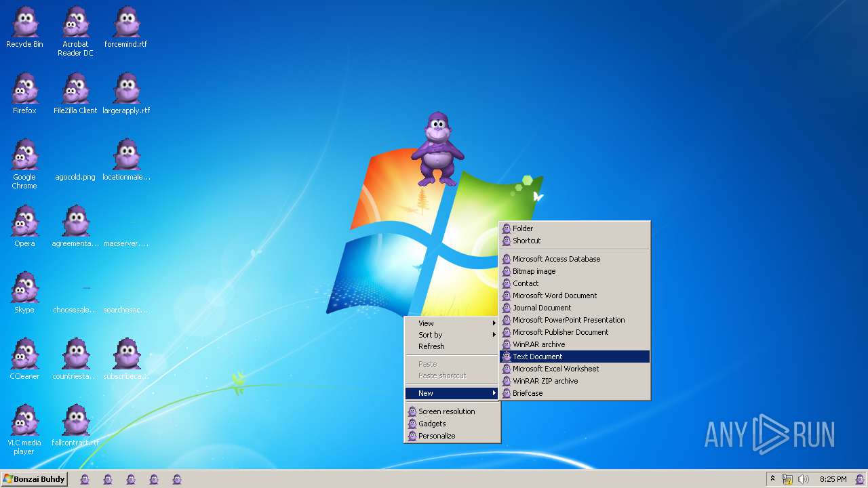Click the searchesac file label on desktop
Viewport: 868px width, 488px height.
126,310
